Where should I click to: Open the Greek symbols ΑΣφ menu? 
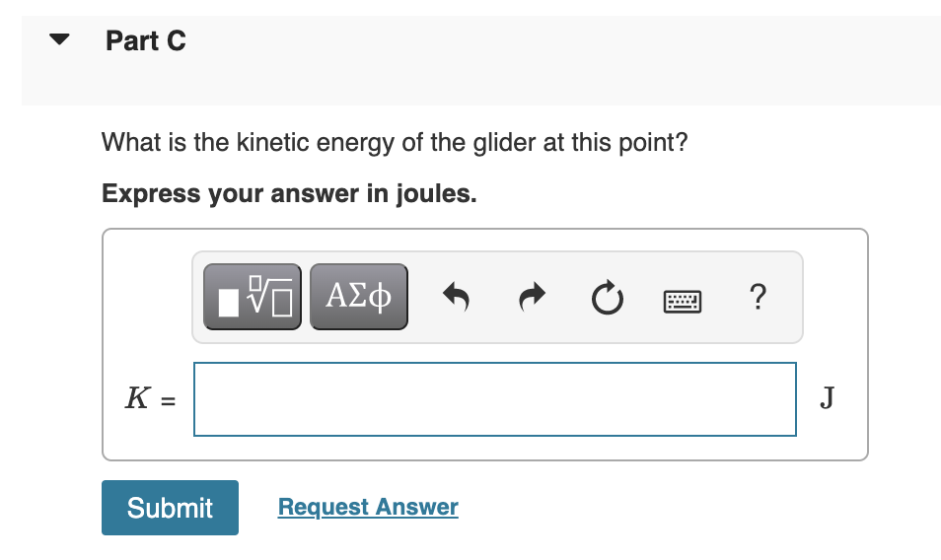(358, 296)
